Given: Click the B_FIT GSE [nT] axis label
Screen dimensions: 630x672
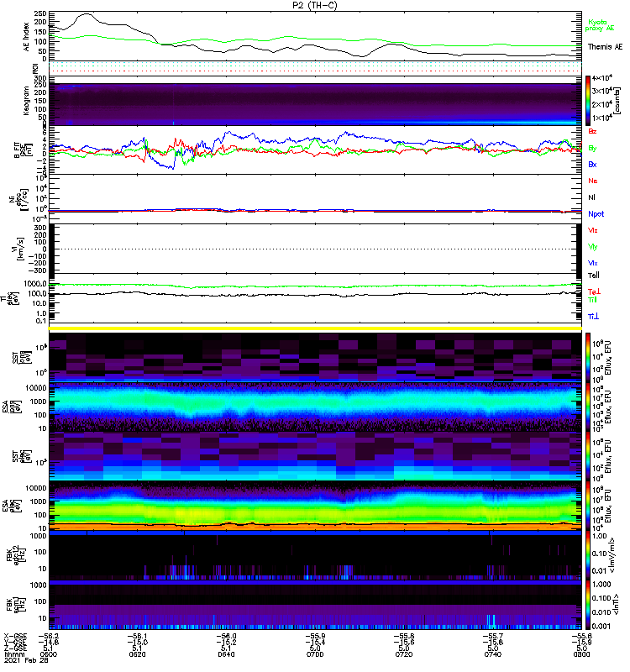Looking at the screenshot, I should [x=23, y=150].
